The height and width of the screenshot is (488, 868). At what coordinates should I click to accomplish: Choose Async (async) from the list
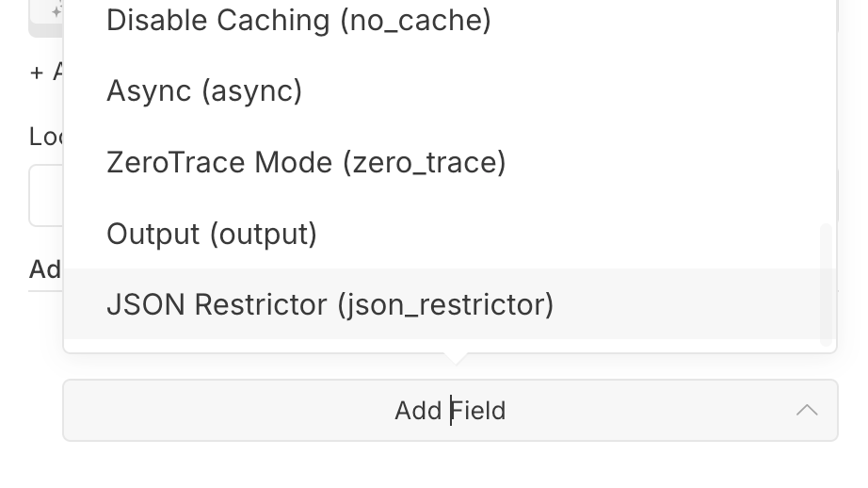coord(204,91)
